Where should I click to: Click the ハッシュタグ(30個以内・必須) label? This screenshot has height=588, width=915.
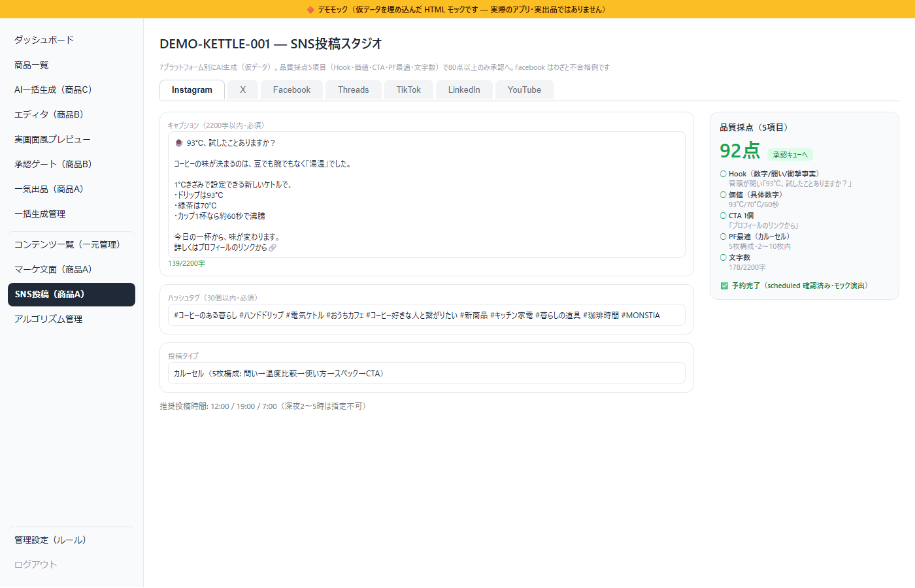pyautogui.click(x=214, y=298)
